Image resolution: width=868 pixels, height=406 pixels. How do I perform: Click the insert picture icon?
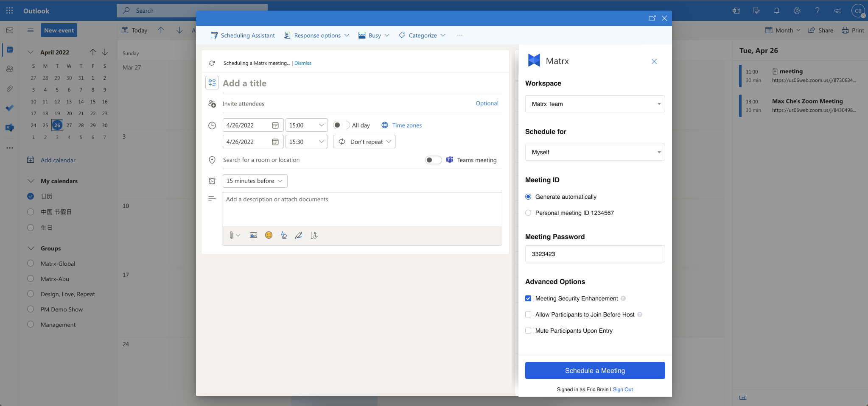click(x=253, y=235)
